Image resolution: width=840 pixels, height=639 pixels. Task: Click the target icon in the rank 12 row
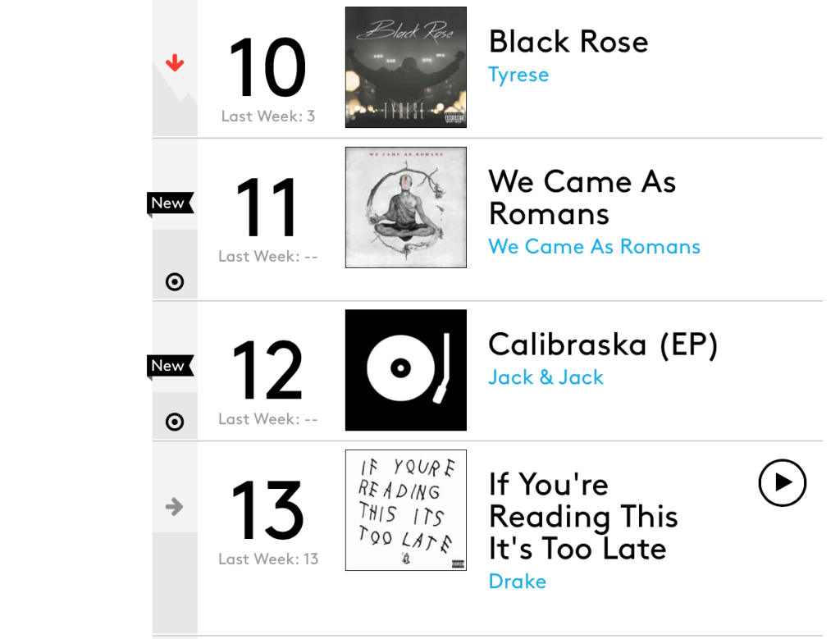click(175, 422)
